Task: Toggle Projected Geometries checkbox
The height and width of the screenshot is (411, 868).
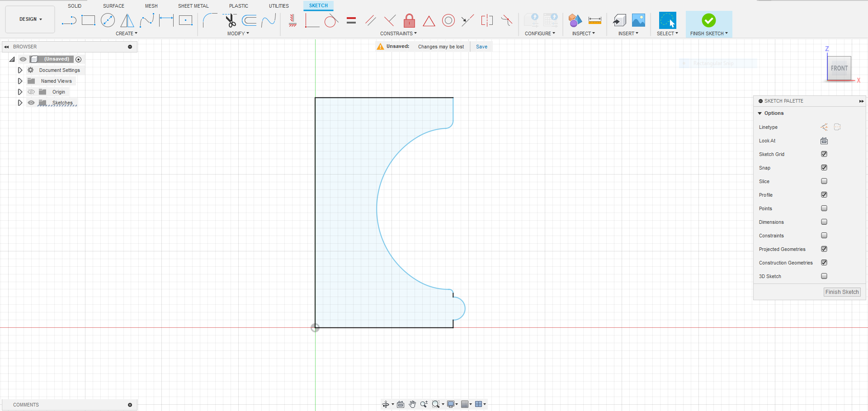Action: [824, 249]
